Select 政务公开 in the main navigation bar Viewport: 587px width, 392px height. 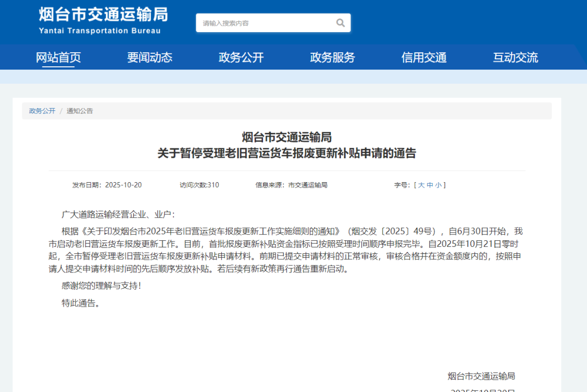241,58
